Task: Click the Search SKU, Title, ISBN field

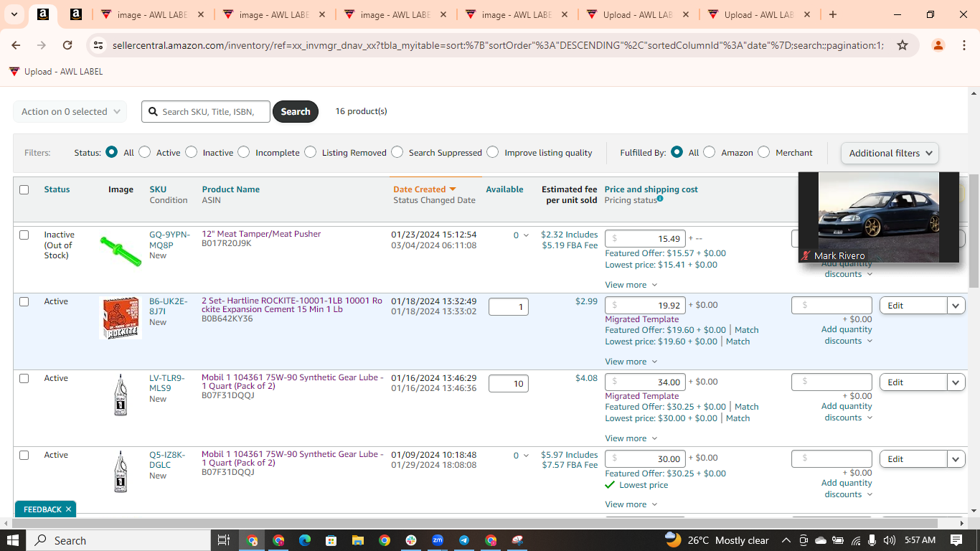Action: (206, 111)
